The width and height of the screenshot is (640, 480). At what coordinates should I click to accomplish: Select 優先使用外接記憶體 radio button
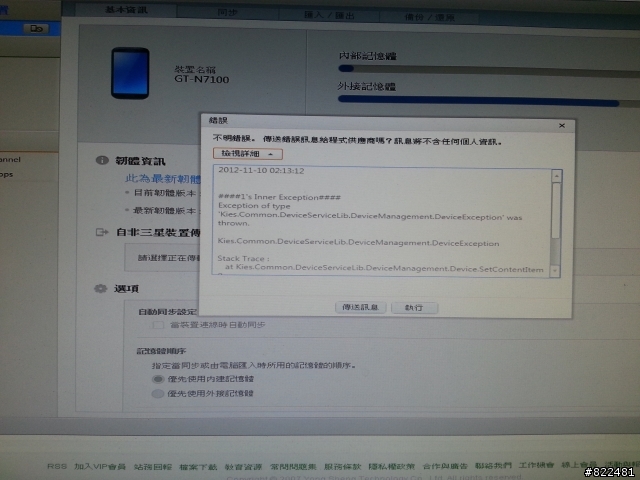click(158, 393)
